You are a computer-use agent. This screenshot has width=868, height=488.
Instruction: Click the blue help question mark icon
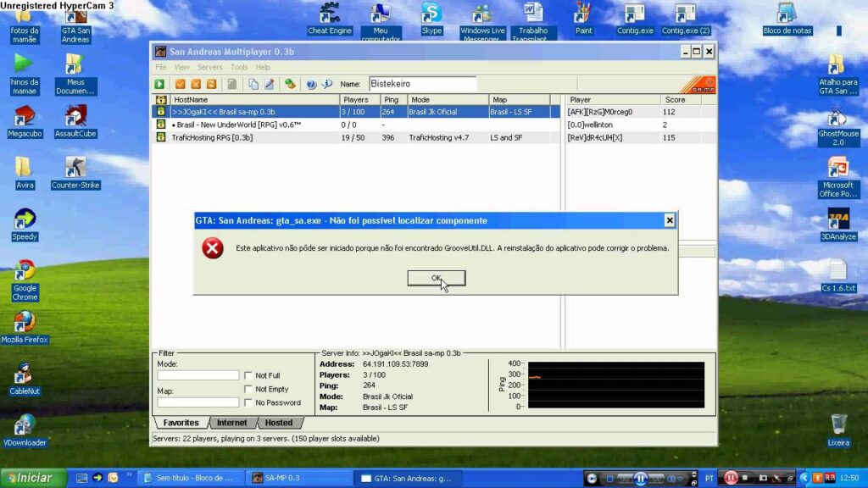[x=311, y=84]
